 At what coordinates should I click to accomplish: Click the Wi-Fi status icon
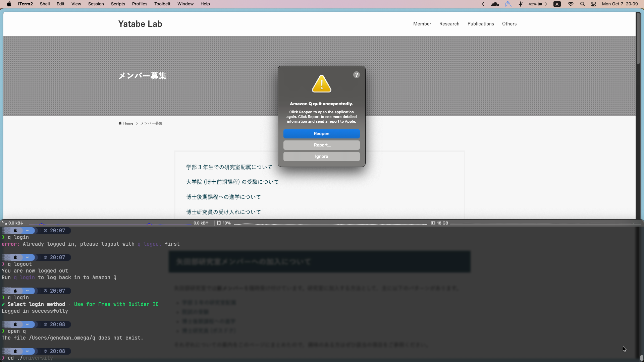click(x=571, y=4)
